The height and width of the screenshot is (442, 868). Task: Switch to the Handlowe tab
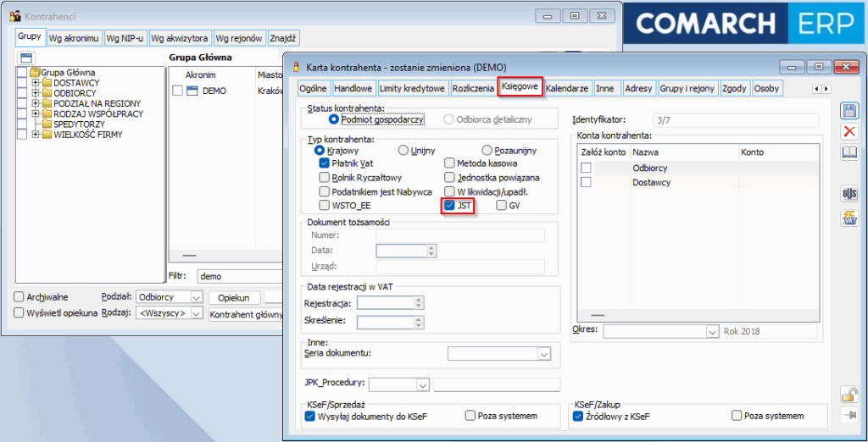[353, 88]
